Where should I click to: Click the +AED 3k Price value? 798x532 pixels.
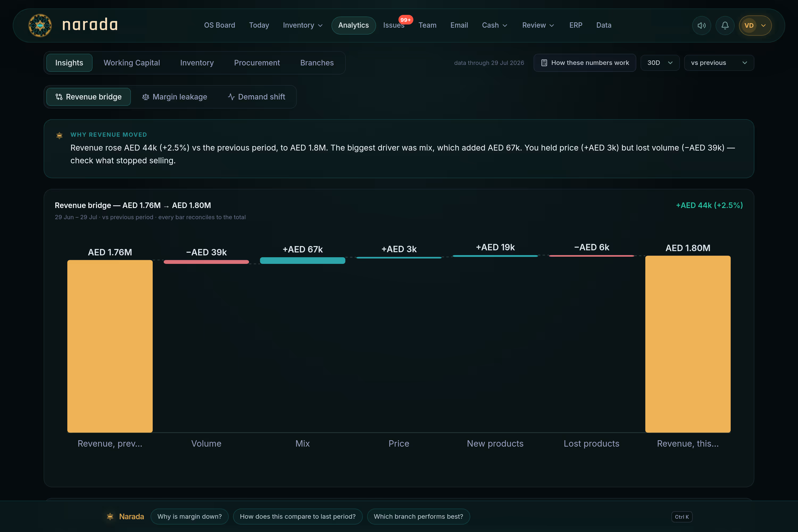(399, 249)
